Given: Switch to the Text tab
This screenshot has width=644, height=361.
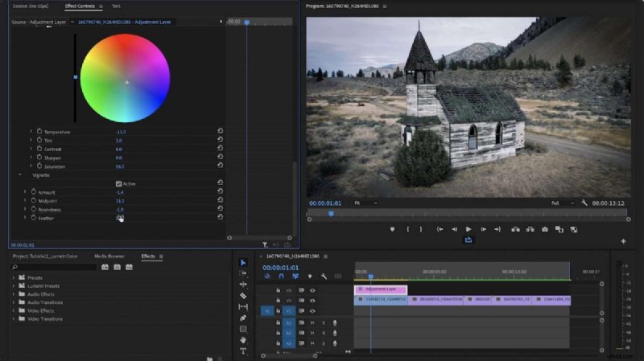Looking at the screenshot, I should (116, 6).
